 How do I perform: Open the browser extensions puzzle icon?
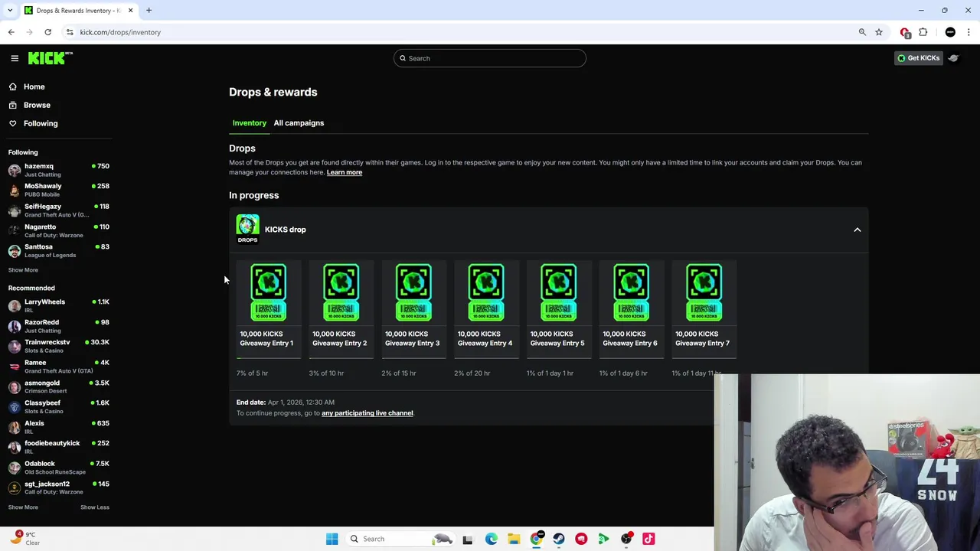(x=923, y=32)
